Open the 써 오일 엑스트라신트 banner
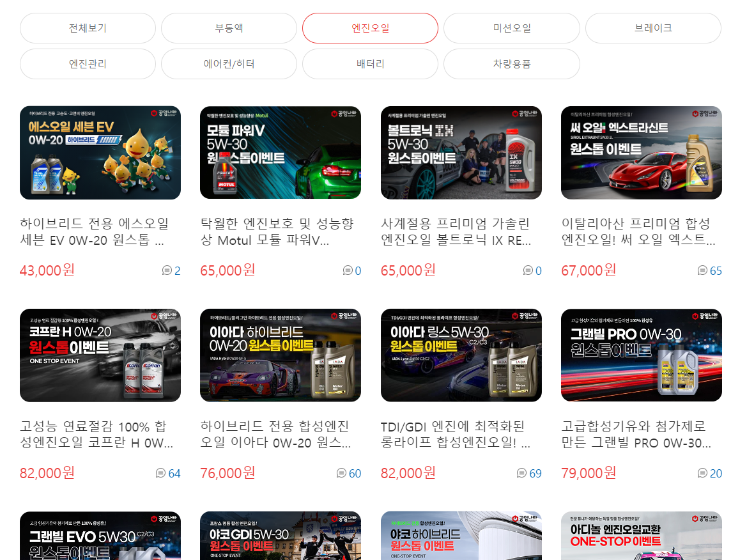This screenshot has height=560, width=747. 642,153
